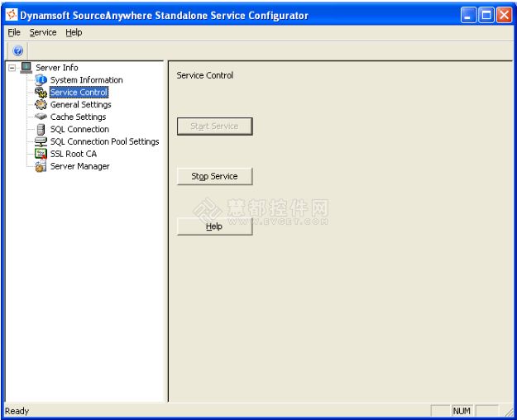Viewport: 517px width, 420px height.
Task: Open the Help menu
Action: coord(74,32)
